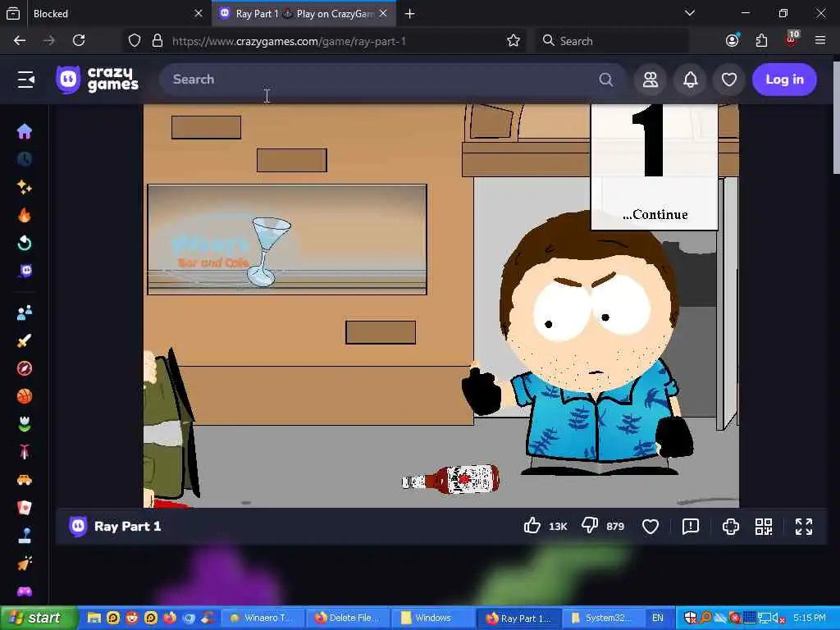Open a new browser tab

(410, 13)
